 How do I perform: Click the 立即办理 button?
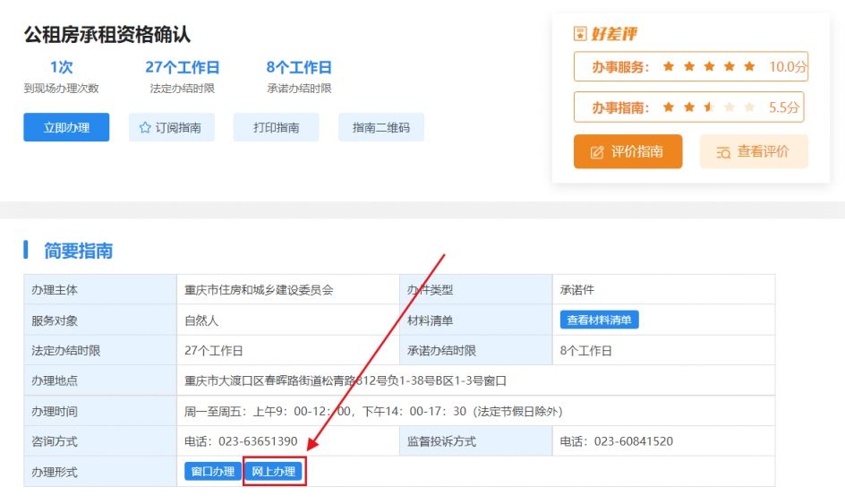[66, 127]
